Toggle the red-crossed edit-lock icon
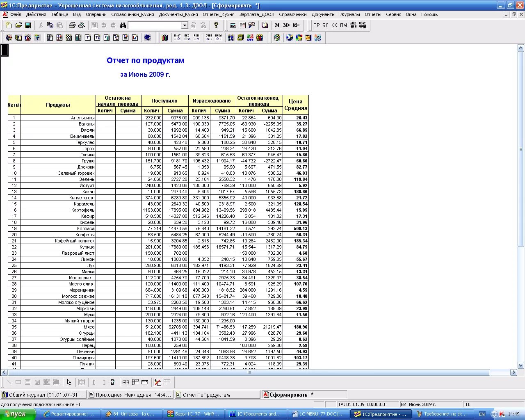525x420 pixels. point(157,382)
